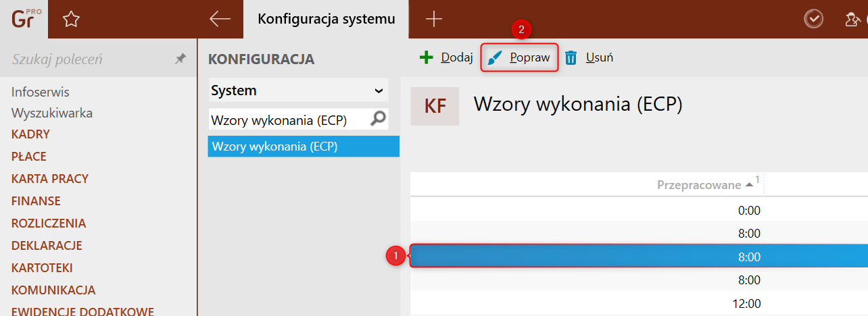Open the FINANSE menu section

point(36,201)
